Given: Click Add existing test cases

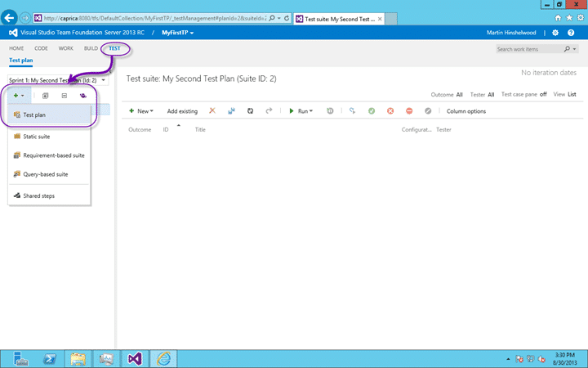Looking at the screenshot, I should [x=182, y=111].
